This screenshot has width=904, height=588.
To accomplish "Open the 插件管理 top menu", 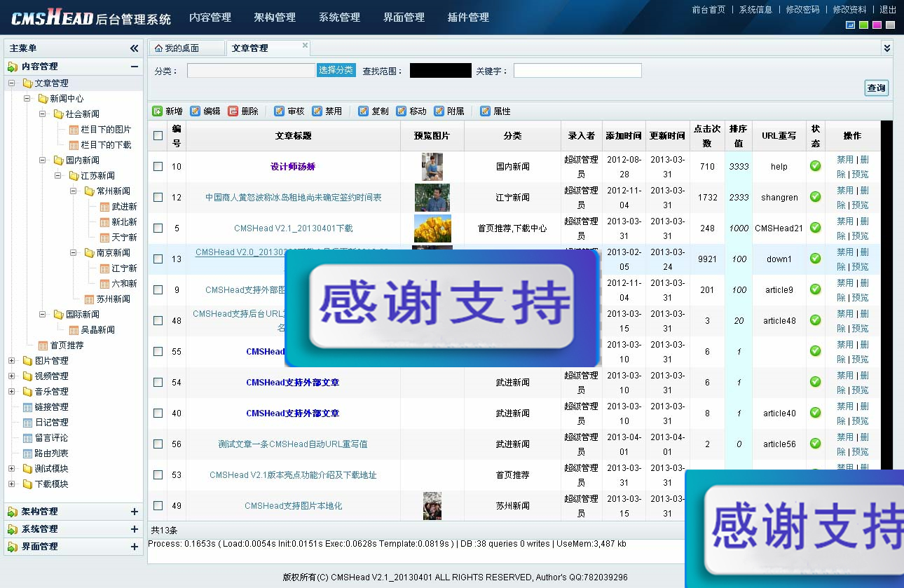I will coord(468,18).
